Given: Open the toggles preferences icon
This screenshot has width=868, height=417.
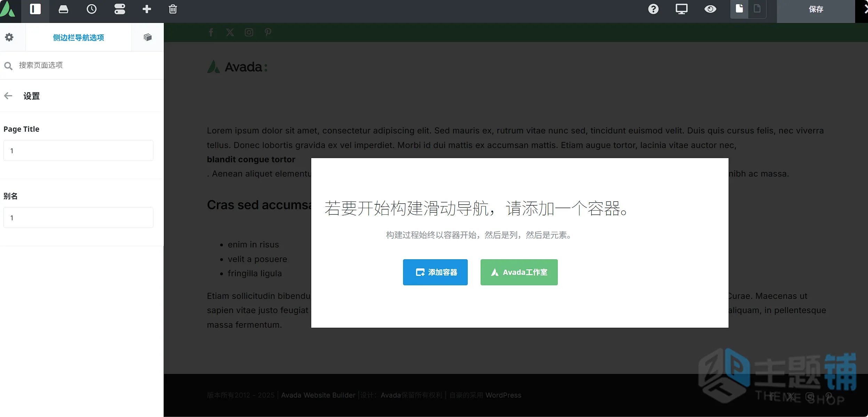Looking at the screenshot, I should coord(120,9).
